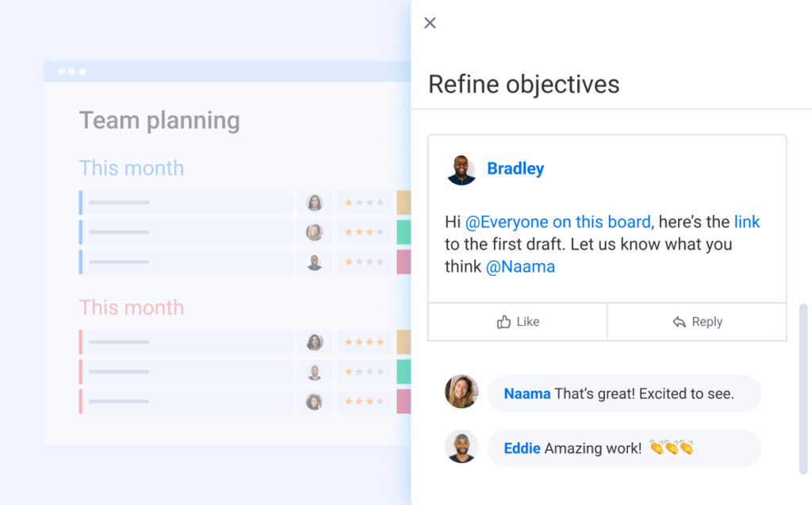This screenshot has height=505, width=812.
Task: Click Eddie's name in his reply
Action: pyautogui.click(x=522, y=449)
